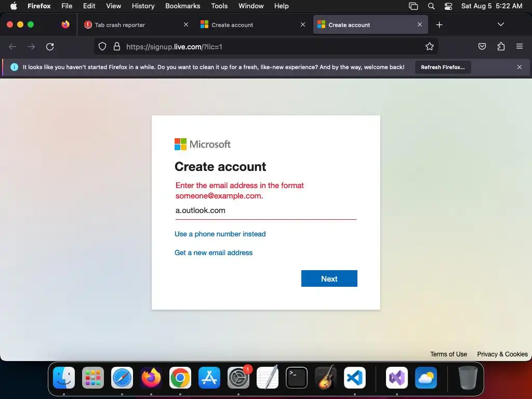Click Firefox icon in the Dock
Viewport: 532px width, 399px height.
151,378
